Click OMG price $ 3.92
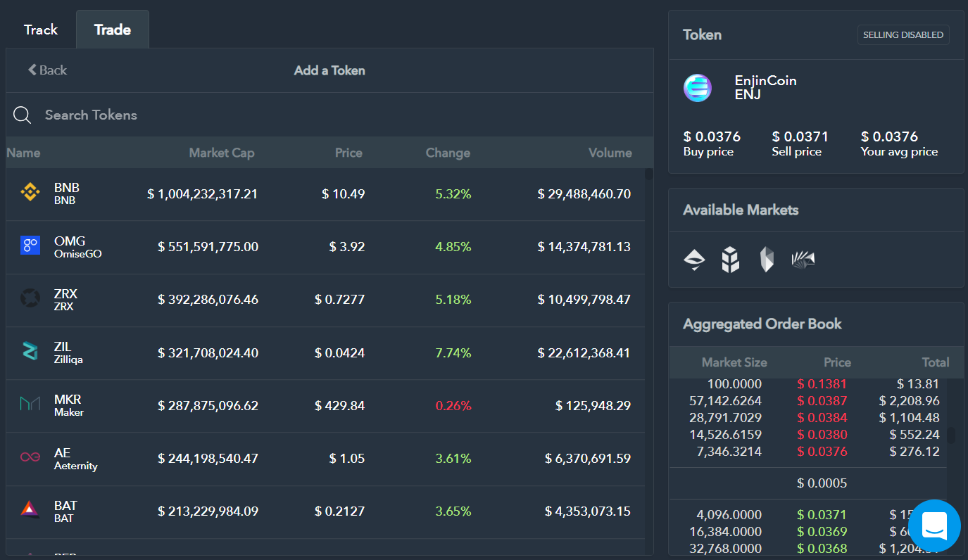968x560 pixels. (x=347, y=247)
